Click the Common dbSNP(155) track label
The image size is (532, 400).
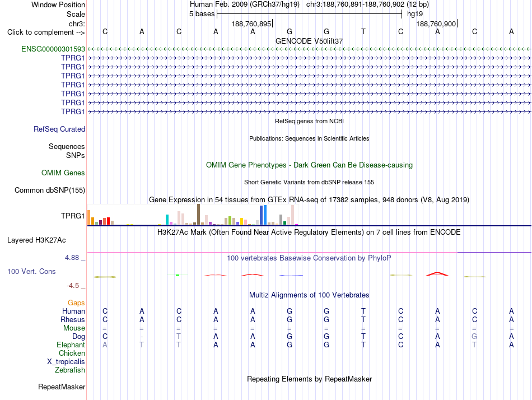pyautogui.click(x=49, y=190)
